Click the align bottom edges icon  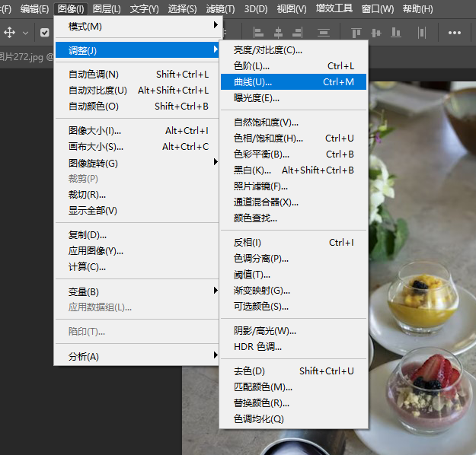(x=395, y=33)
